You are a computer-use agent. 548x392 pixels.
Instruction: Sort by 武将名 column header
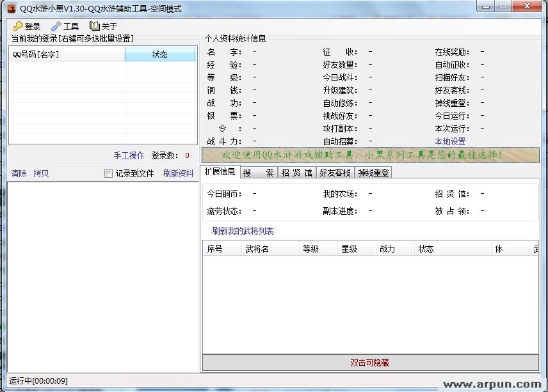(270, 249)
